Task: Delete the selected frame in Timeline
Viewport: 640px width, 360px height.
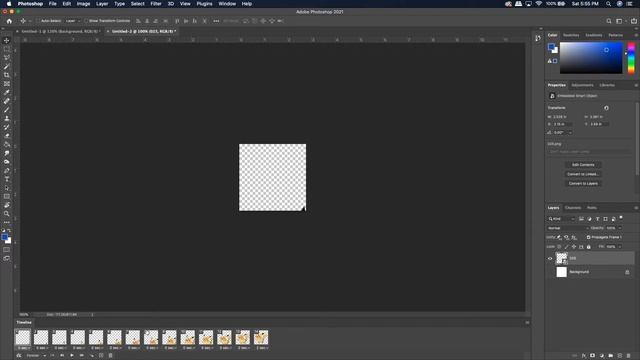Action: [111, 356]
